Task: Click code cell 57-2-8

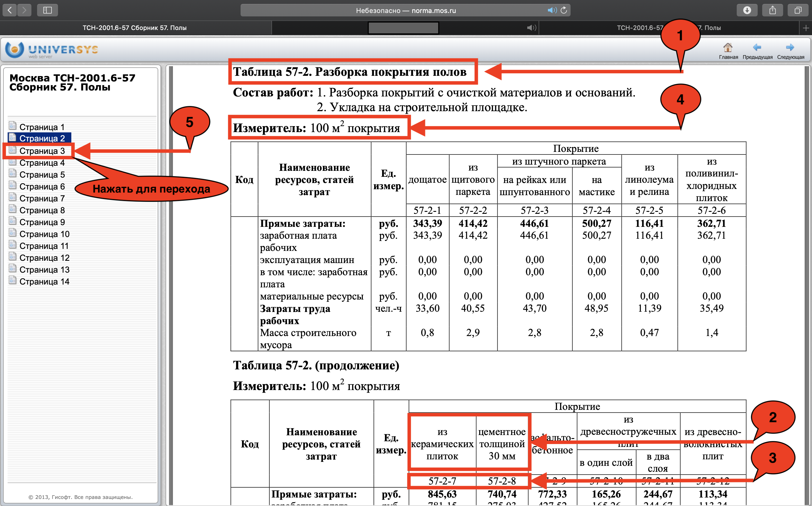Action: click(x=502, y=481)
